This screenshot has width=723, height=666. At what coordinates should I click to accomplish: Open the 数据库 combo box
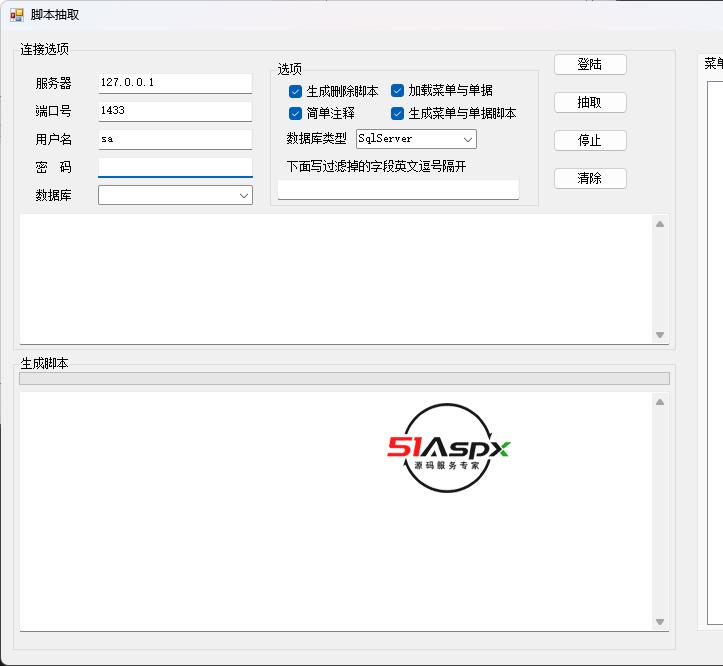[175, 195]
